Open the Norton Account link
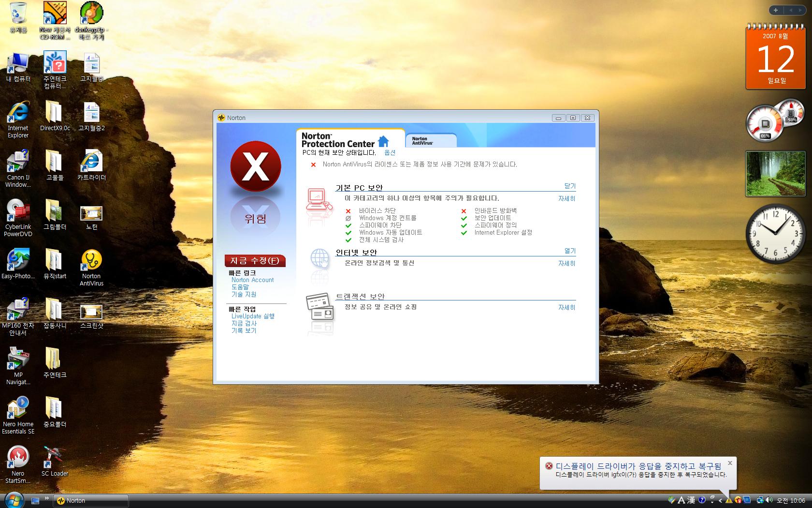Image resolution: width=812 pixels, height=508 pixels. (x=252, y=280)
